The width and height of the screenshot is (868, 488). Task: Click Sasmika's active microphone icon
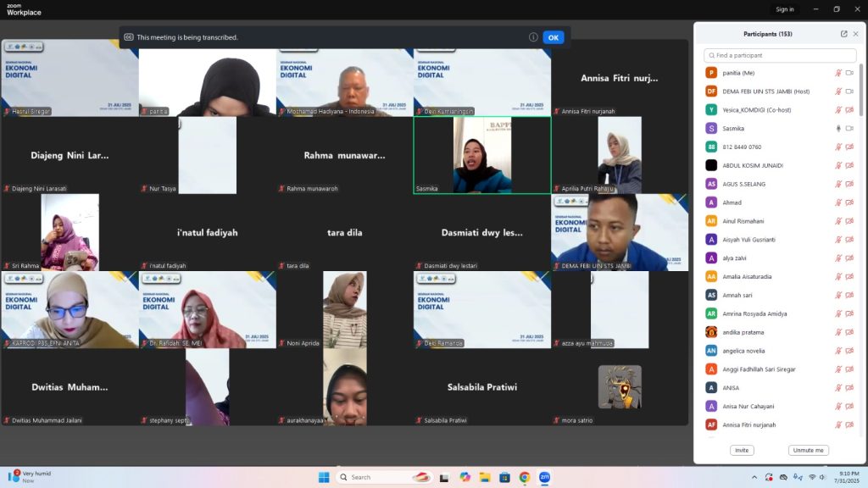838,128
